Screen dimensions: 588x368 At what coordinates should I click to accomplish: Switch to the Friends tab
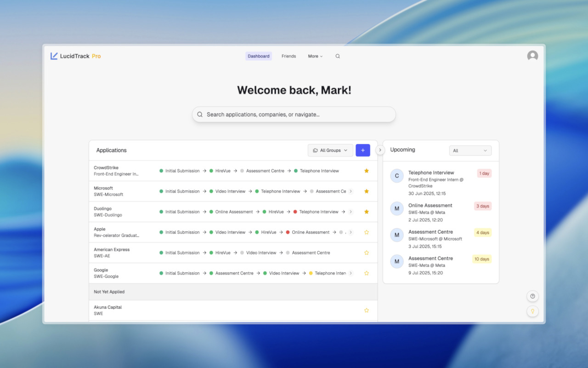click(288, 56)
